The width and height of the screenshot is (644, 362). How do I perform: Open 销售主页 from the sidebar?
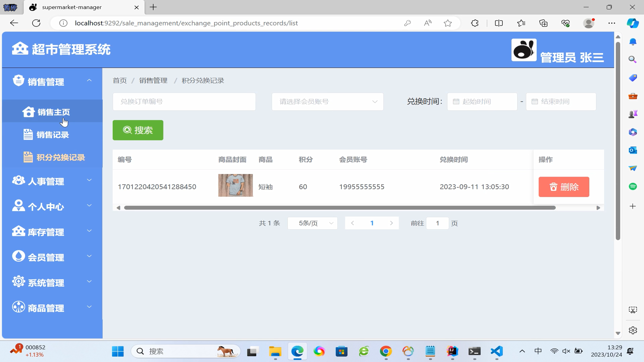pyautogui.click(x=53, y=112)
